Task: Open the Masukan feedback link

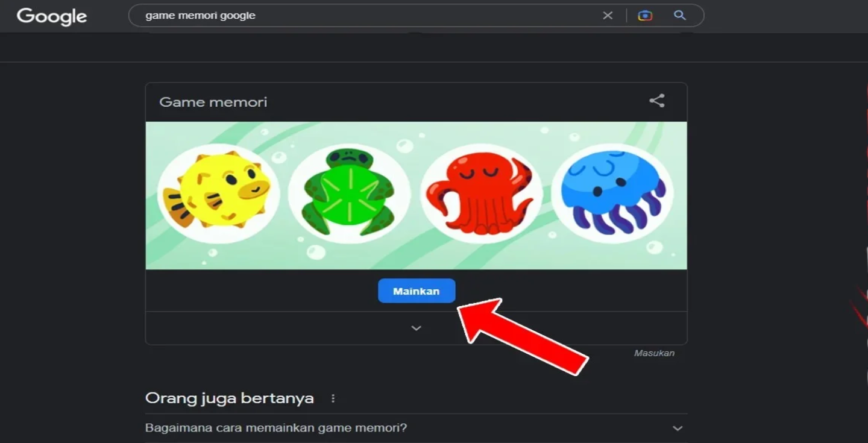Action: click(x=654, y=353)
